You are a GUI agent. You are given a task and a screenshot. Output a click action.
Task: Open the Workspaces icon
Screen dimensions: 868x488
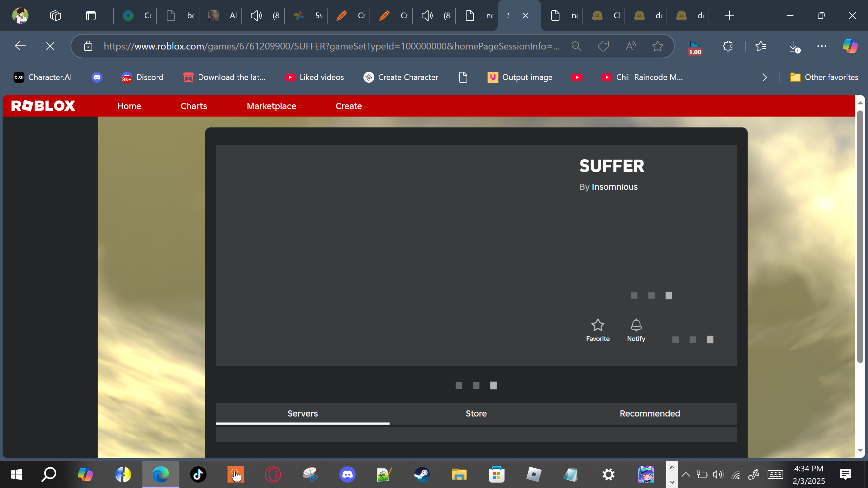[x=56, y=16]
